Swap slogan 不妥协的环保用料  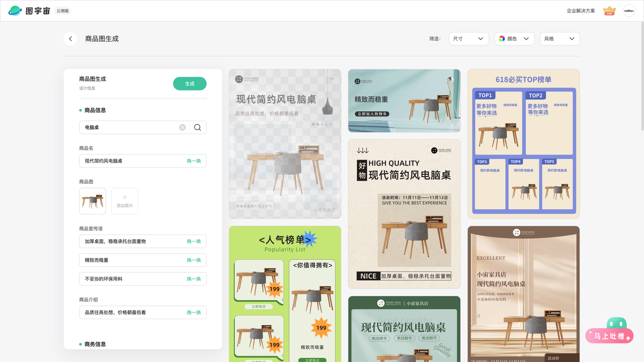point(194,279)
